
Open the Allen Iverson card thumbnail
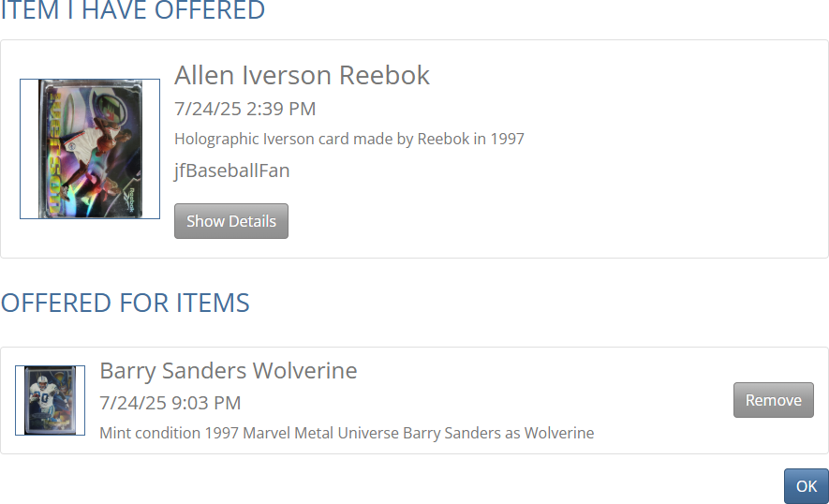(90, 149)
